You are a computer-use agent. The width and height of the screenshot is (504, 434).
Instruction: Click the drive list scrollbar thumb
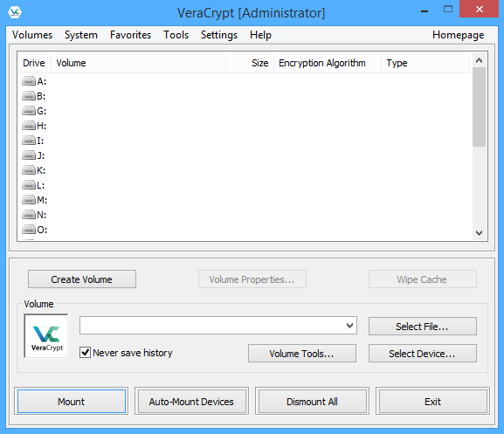[x=479, y=107]
